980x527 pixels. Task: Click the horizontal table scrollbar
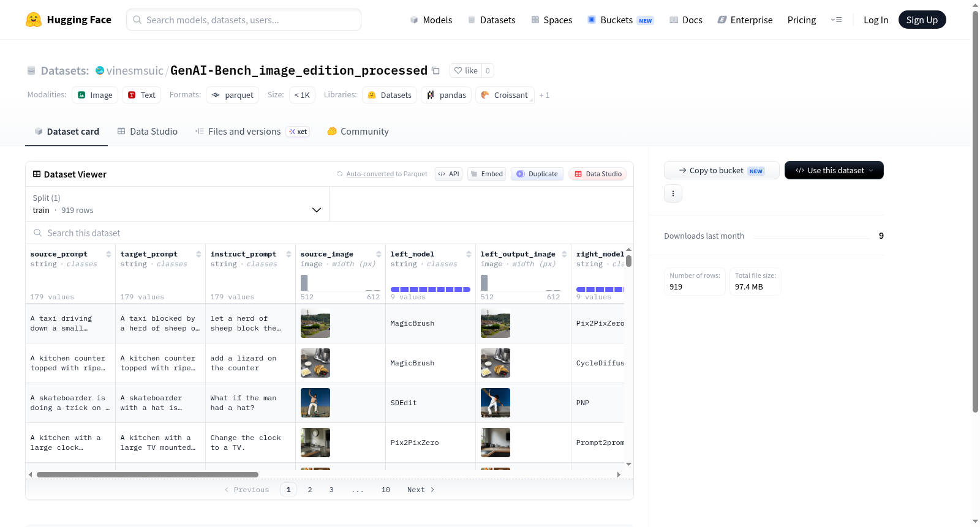pyautogui.click(x=148, y=474)
